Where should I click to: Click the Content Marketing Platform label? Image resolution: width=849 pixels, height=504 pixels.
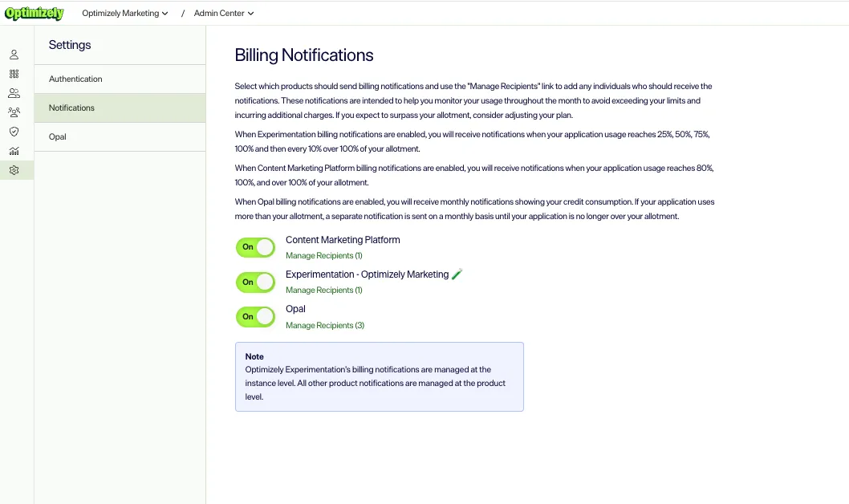pyautogui.click(x=343, y=240)
